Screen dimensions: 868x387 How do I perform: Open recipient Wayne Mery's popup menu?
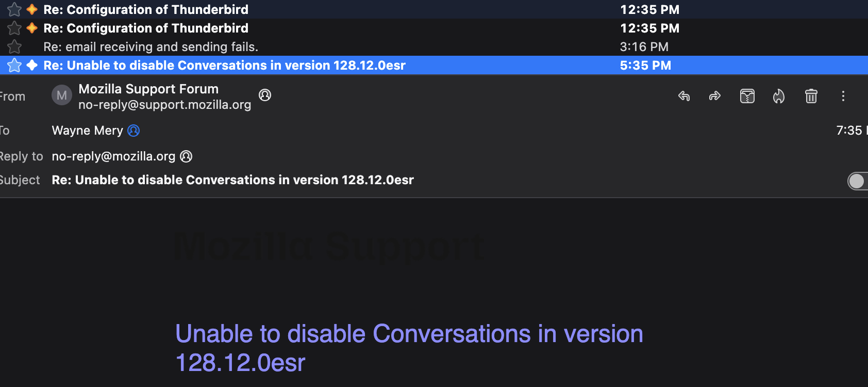pos(87,131)
